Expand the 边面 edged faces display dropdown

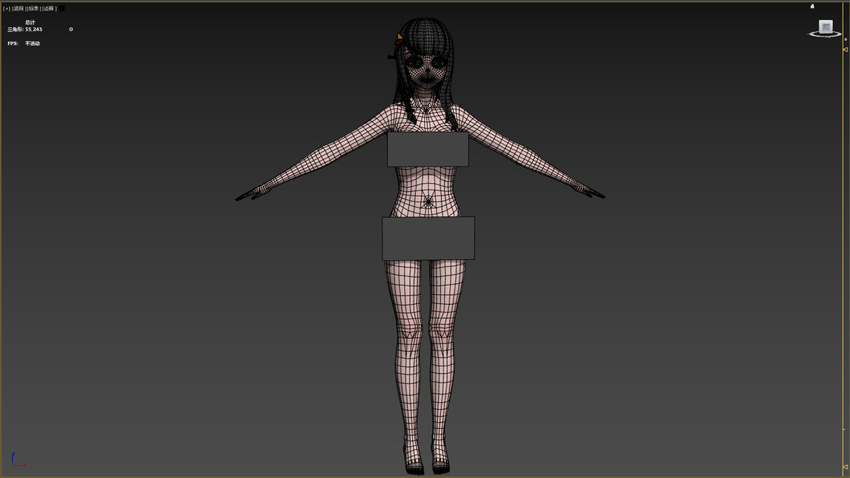click(x=47, y=8)
